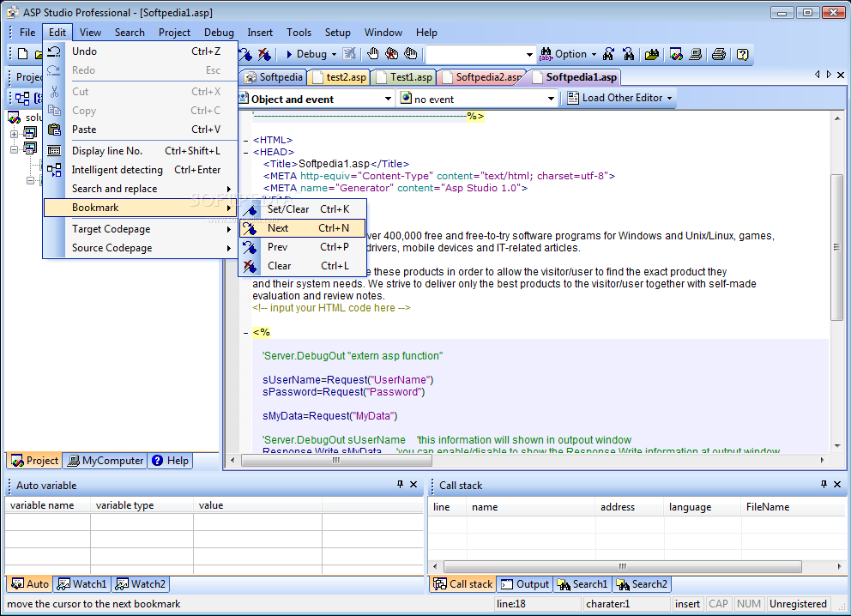Screen dimensions: 851x616
Task: Toggle insert mode indicator in status bar
Action: [x=687, y=603]
